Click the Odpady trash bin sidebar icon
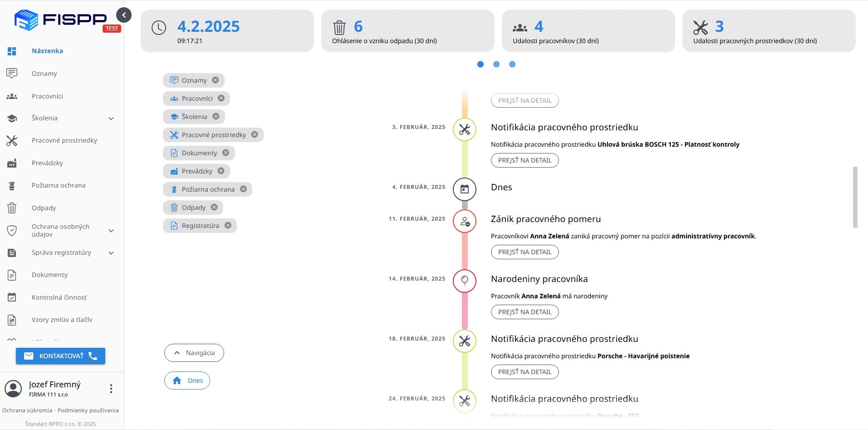 tap(12, 208)
